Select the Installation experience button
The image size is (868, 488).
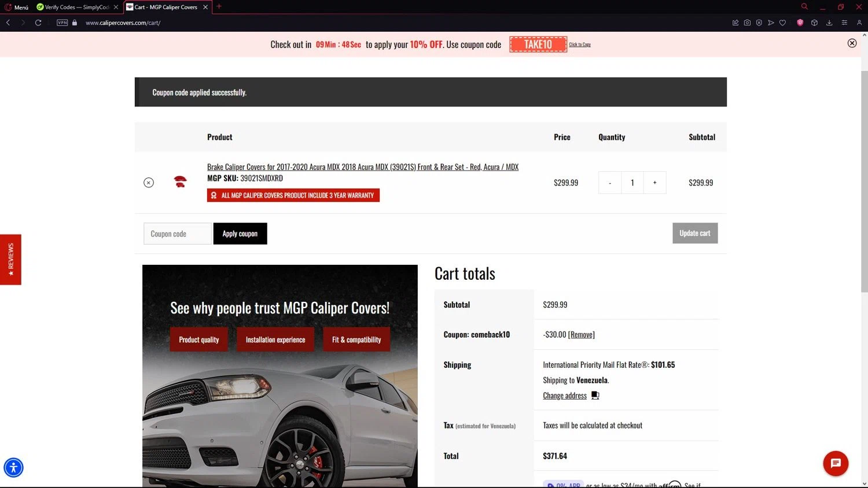[x=275, y=339]
